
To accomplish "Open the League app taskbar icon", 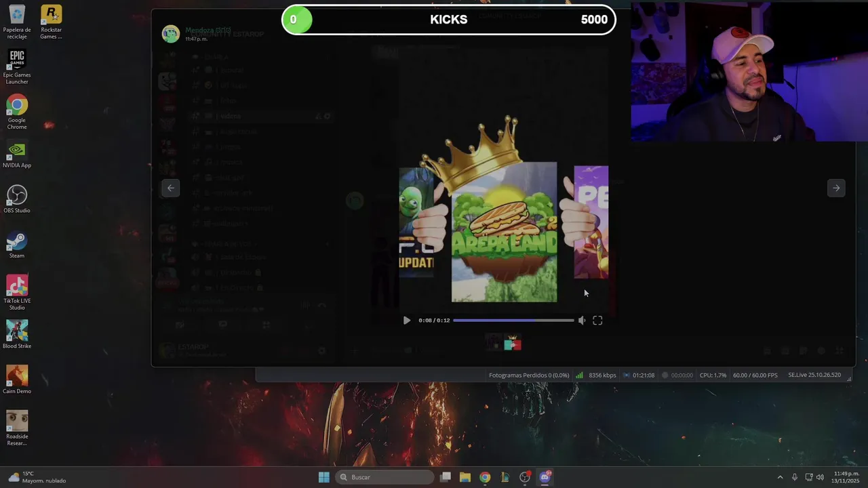I will pyautogui.click(x=505, y=477).
